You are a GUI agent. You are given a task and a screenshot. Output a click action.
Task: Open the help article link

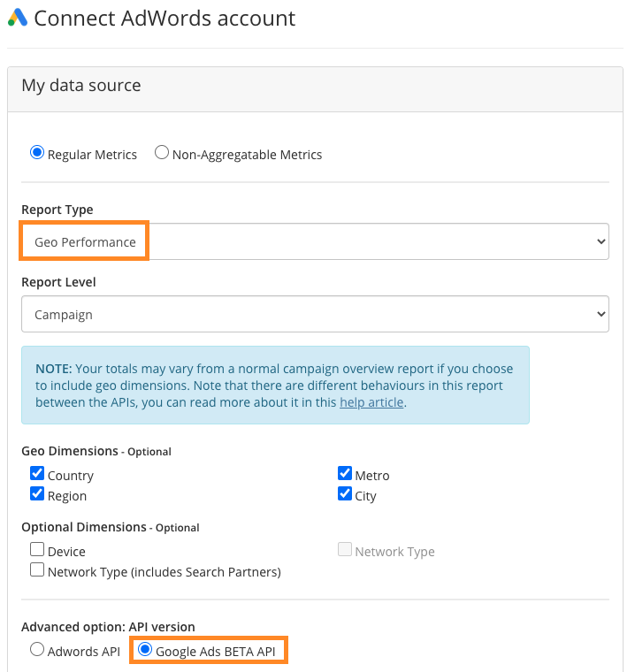coord(371,402)
